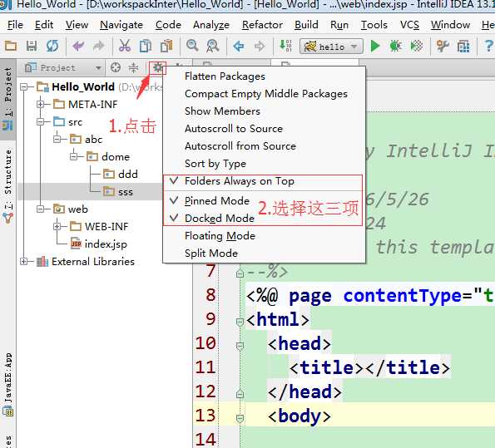This screenshot has width=495, height=448.
Task: Click the Redo arrow icon
Action: coord(99,46)
